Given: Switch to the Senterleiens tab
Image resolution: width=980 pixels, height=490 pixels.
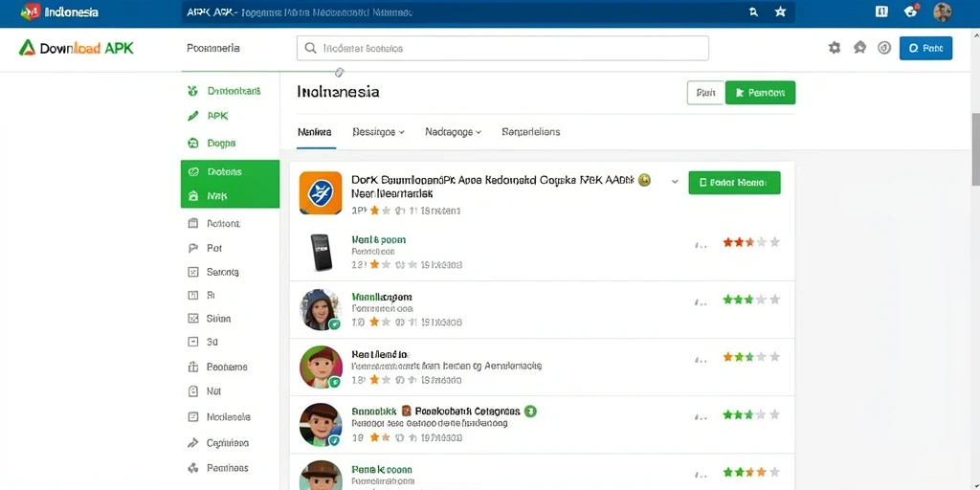Looking at the screenshot, I should (x=530, y=132).
